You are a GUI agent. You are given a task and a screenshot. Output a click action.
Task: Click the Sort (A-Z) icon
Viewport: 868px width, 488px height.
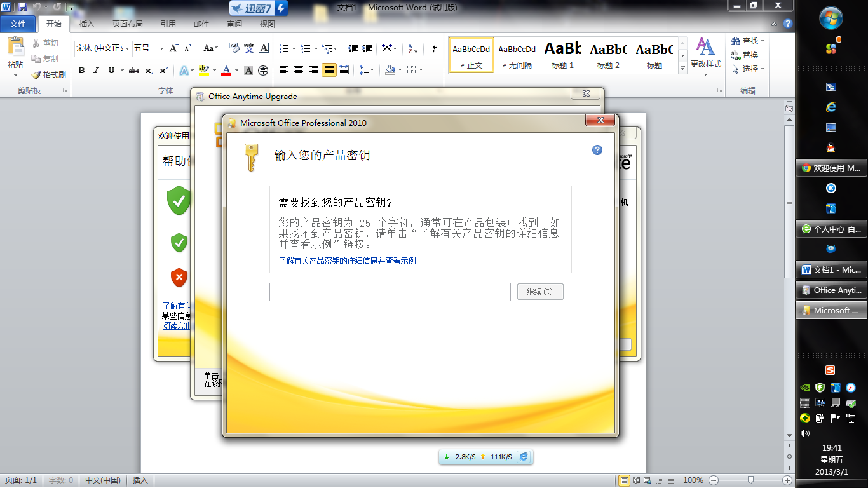[412, 48]
